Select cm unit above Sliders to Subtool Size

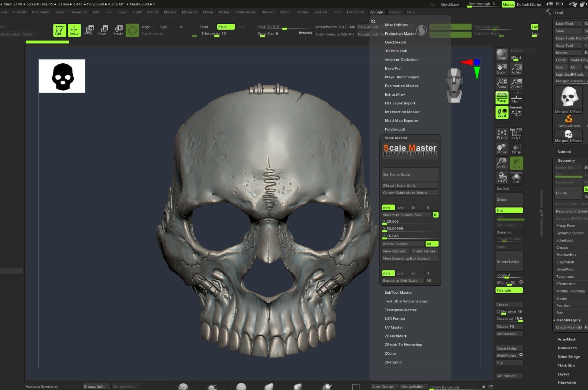403,207
